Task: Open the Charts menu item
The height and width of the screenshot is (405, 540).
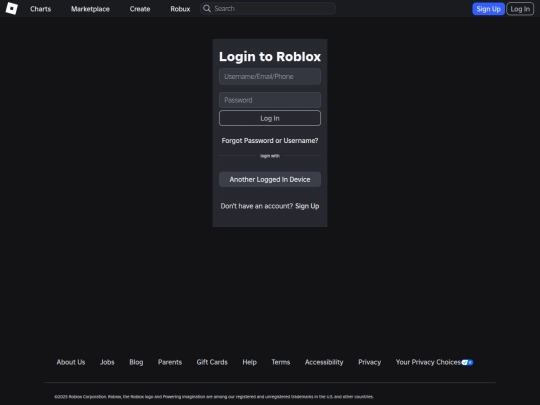Action: tap(40, 9)
